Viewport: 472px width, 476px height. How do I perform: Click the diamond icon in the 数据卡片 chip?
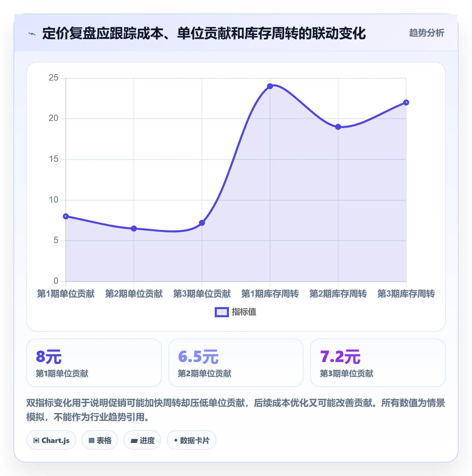point(176,440)
